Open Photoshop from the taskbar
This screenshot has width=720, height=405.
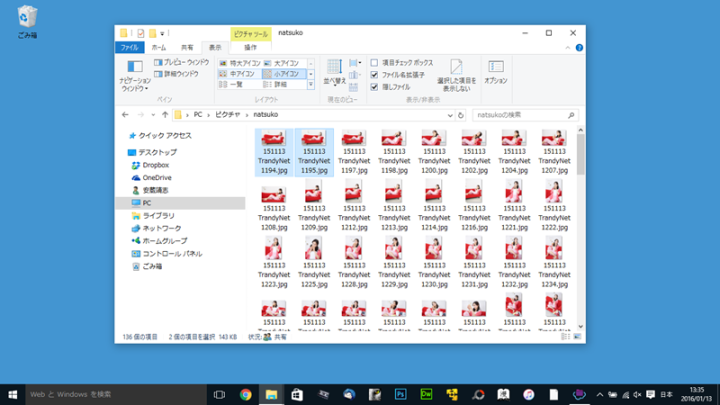400,394
